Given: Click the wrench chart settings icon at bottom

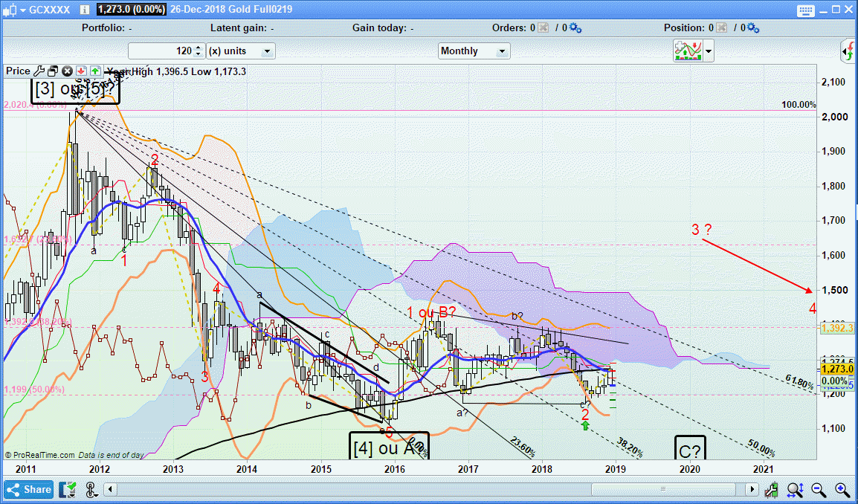Looking at the screenshot, I should [x=772, y=489].
